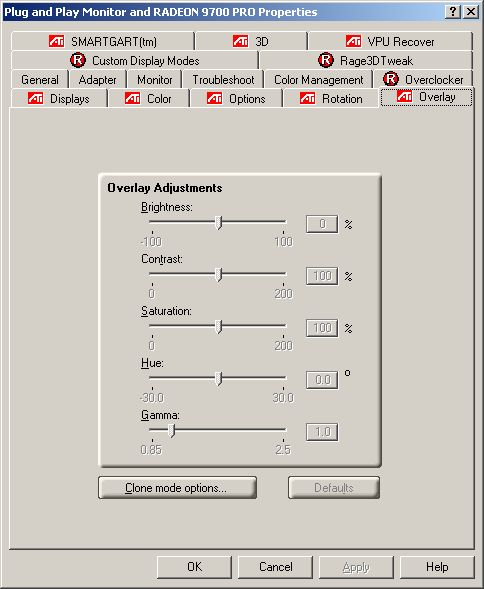Switch to the Color Management tab
484x589 pixels.
pos(319,79)
